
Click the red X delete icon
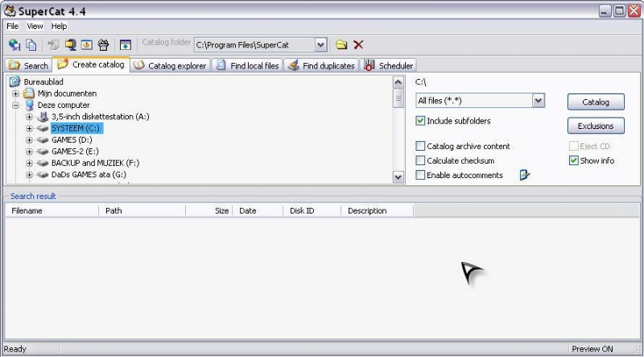[358, 44]
